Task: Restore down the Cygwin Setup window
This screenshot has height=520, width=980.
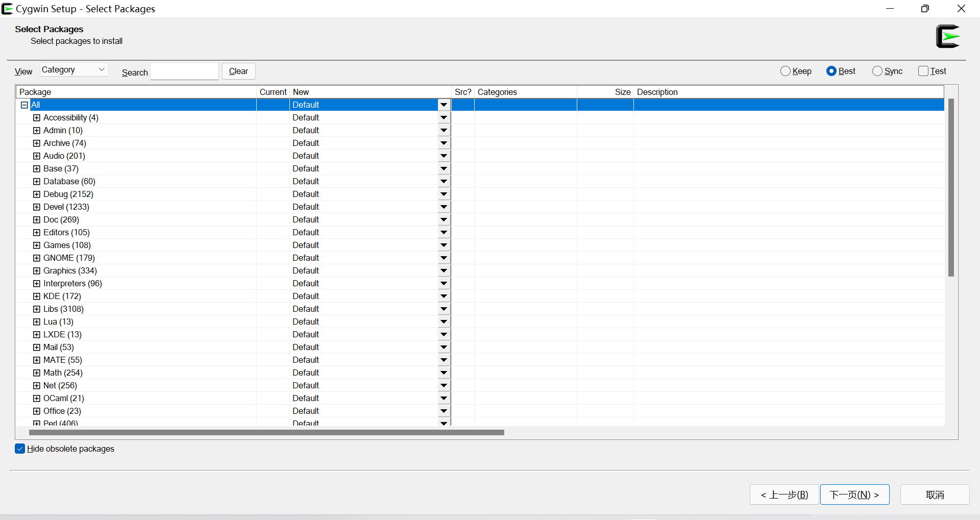Action: click(x=925, y=9)
